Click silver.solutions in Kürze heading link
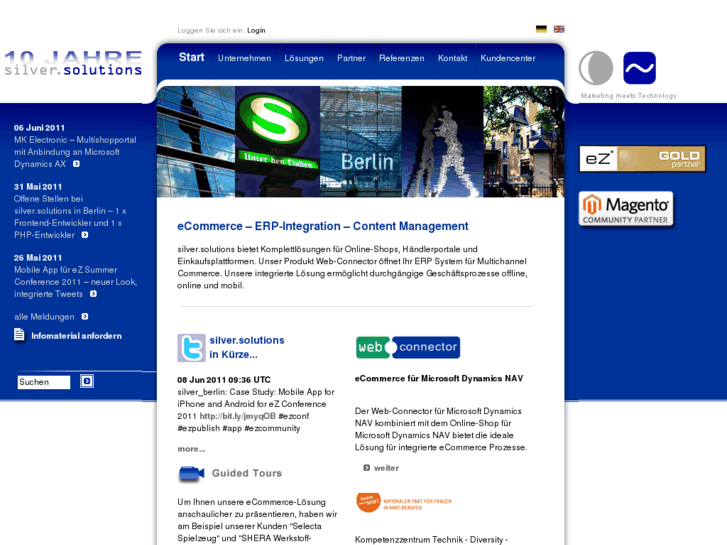This screenshot has width=727, height=545. (x=247, y=347)
